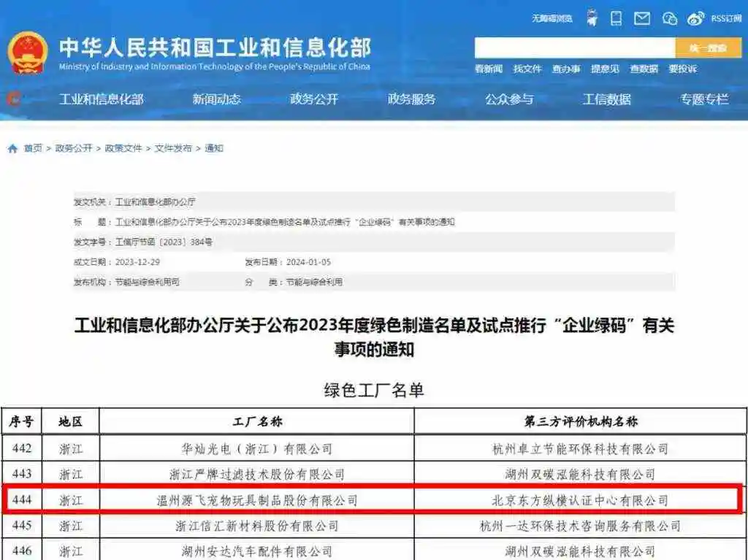Go to 政策文件 in breadcrumb
748x560 pixels.
point(123,148)
